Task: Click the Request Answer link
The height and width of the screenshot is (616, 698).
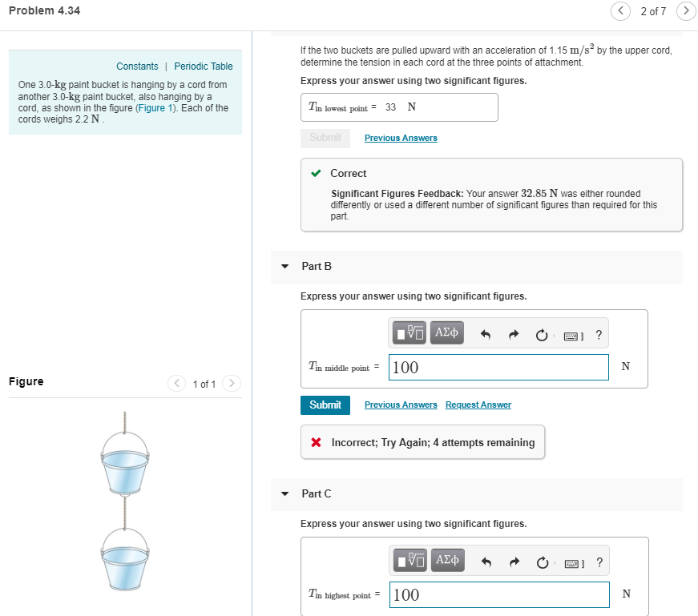Action: pyautogui.click(x=478, y=405)
